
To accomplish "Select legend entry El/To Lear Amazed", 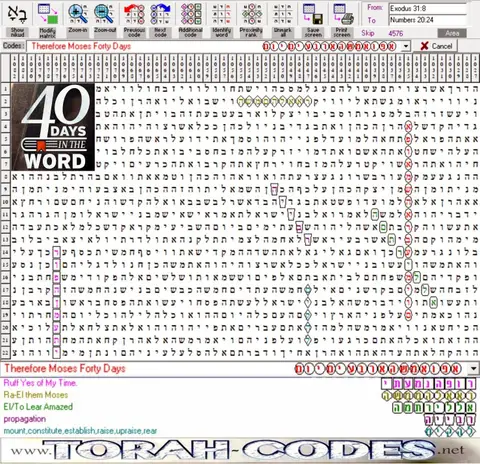I will (x=38, y=407).
